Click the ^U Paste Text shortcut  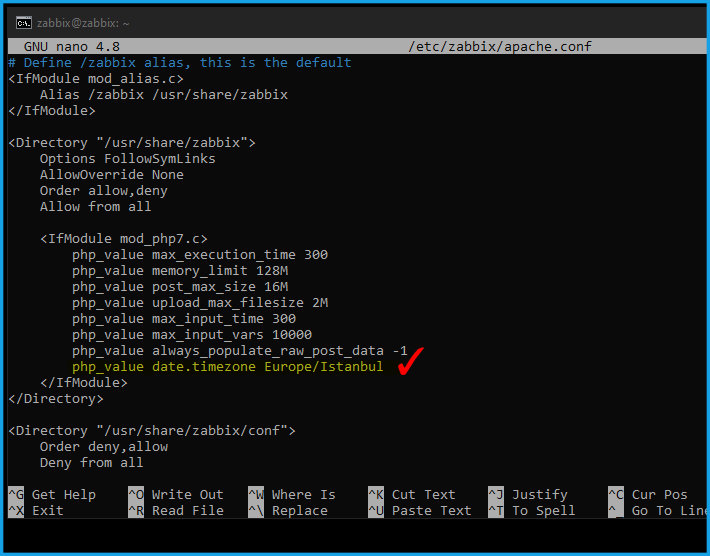coord(420,511)
